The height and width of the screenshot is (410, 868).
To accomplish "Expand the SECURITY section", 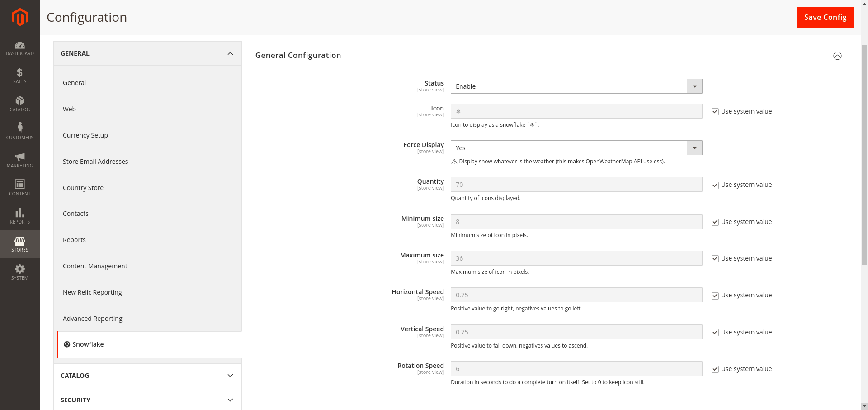I will [x=147, y=400].
